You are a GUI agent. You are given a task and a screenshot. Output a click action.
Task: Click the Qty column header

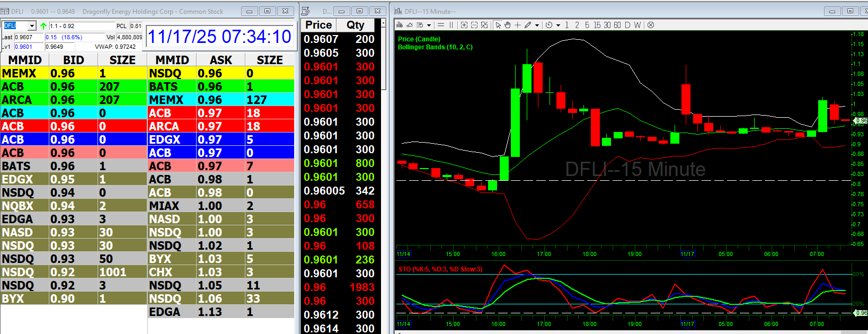point(355,25)
